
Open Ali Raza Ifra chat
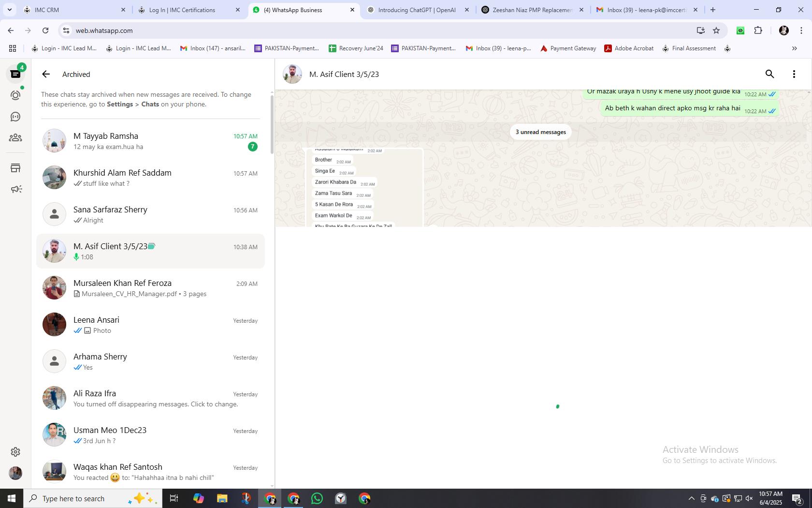pos(150,398)
